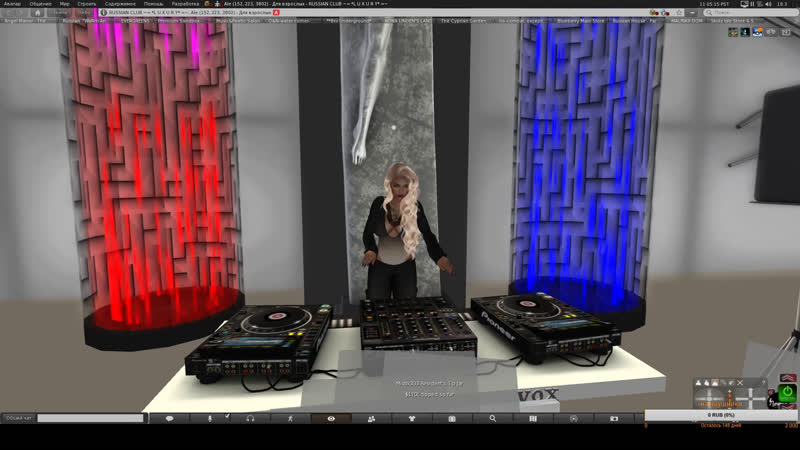
Task: Open the Строить menu
Action: (87, 4)
